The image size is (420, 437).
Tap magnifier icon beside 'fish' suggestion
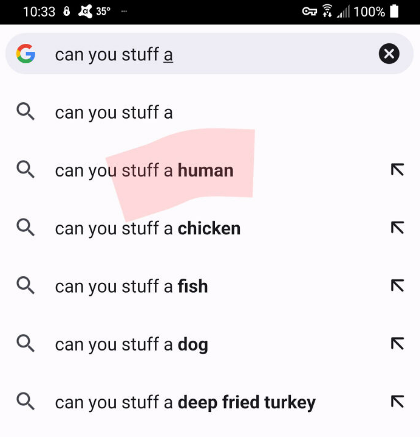coord(26,286)
